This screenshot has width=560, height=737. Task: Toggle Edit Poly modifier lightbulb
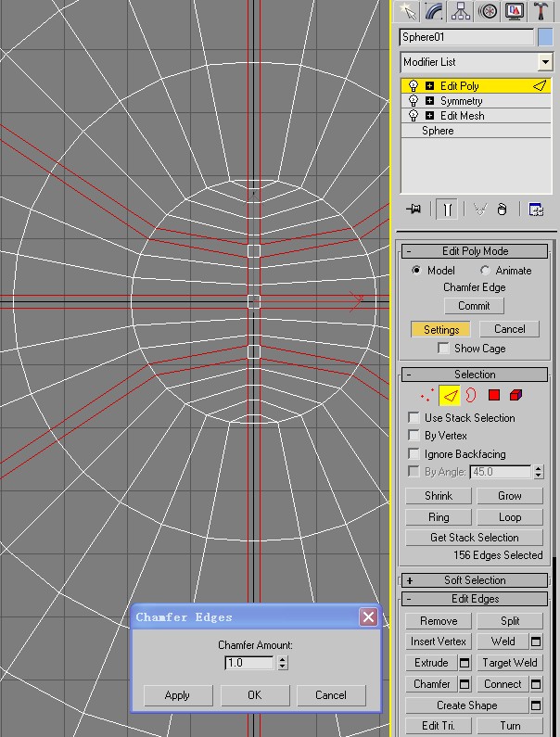[414, 86]
